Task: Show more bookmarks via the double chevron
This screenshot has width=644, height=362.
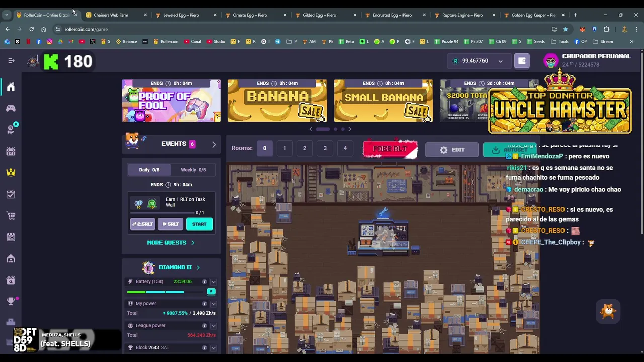Action: click(631, 42)
